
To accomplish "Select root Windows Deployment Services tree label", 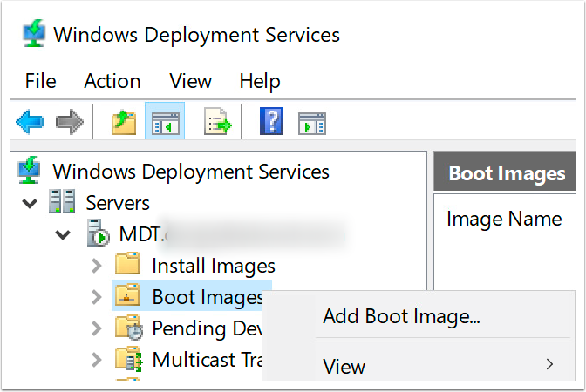I will pyautogui.click(x=191, y=172).
